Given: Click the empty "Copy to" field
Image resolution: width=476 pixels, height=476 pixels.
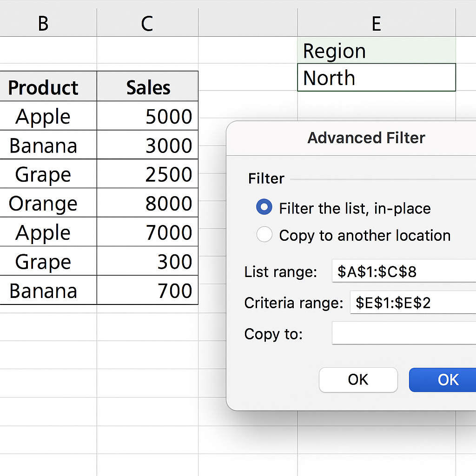Looking at the screenshot, I should (x=403, y=334).
